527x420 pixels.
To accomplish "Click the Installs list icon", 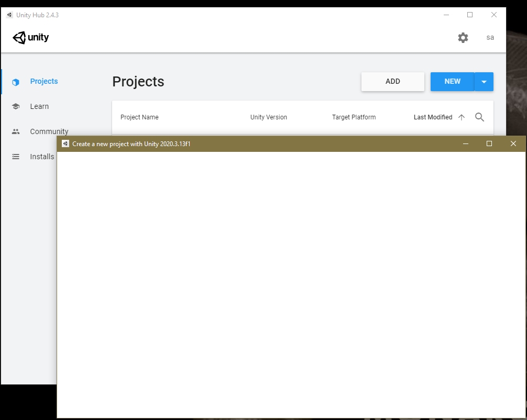I will tap(16, 157).
